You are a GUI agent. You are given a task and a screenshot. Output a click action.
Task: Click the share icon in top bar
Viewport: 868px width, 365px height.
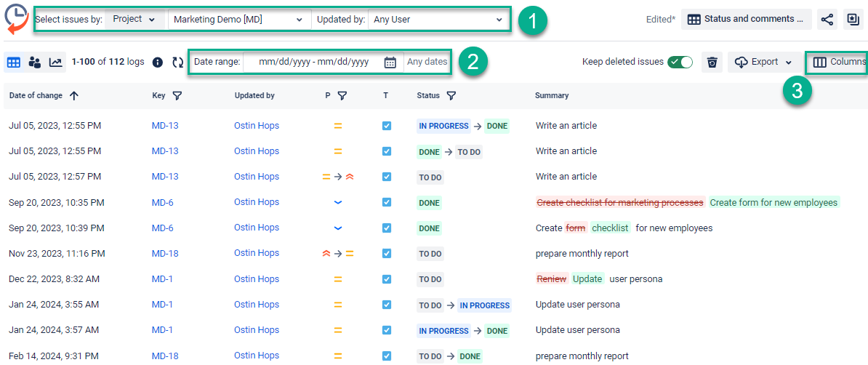pos(827,20)
